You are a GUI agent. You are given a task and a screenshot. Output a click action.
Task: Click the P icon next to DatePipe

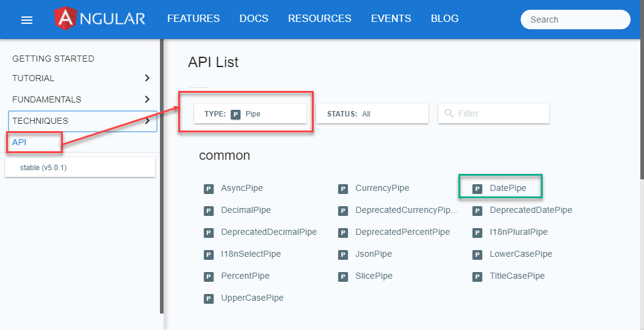477,188
